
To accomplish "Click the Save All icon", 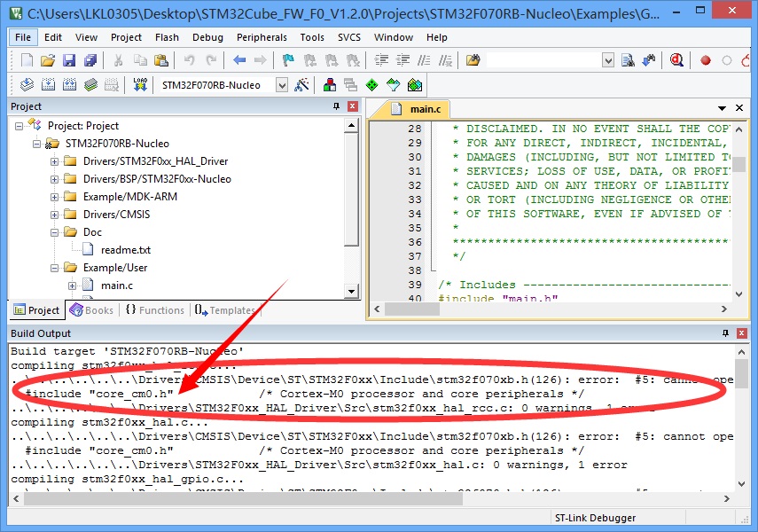I will pos(90,60).
